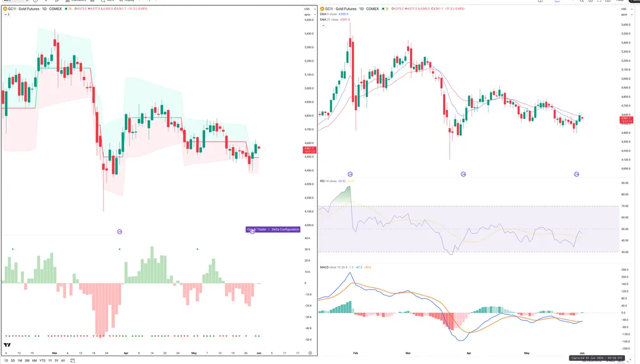Select the 5D time range
640x364 pixels.
13,361
